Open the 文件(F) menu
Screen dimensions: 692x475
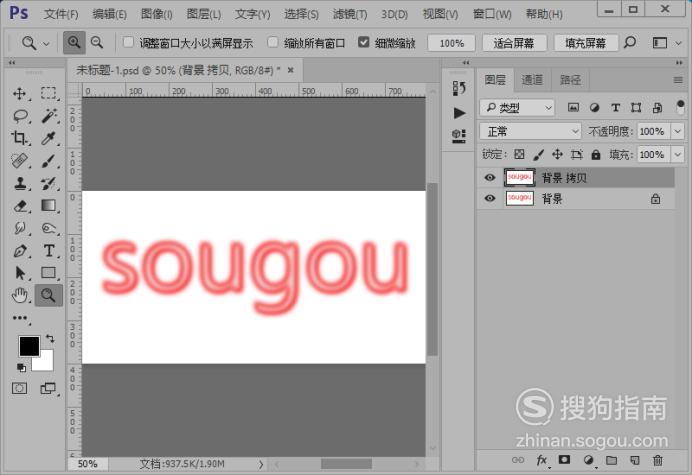(61, 14)
